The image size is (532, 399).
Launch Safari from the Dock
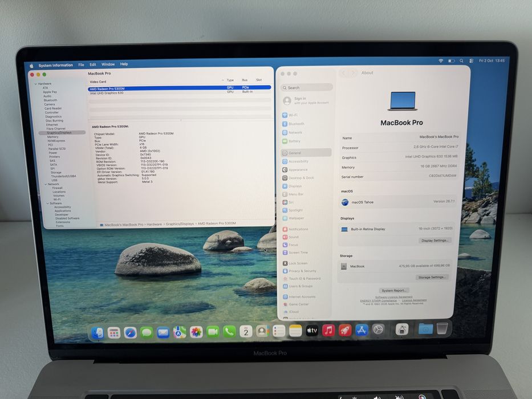pos(130,333)
